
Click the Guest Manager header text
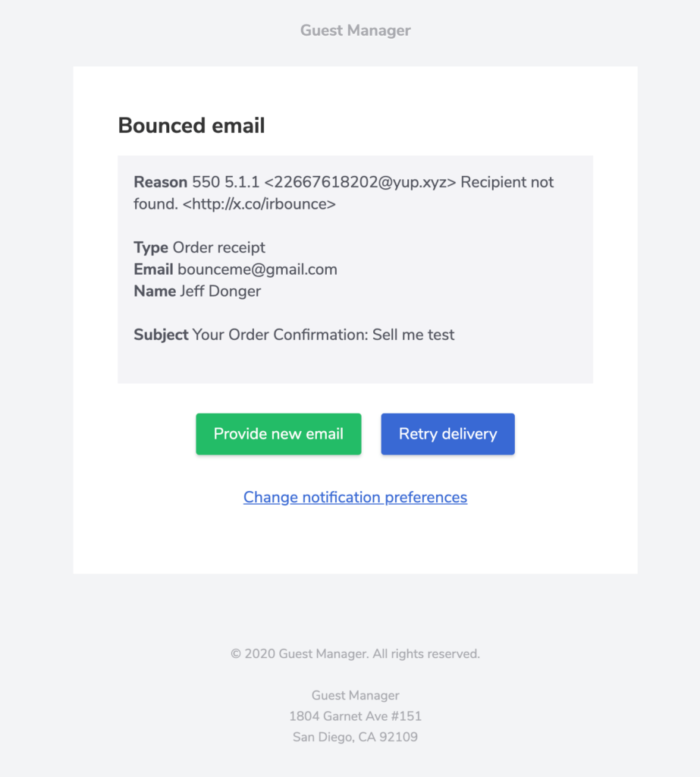click(x=354, y=30)
